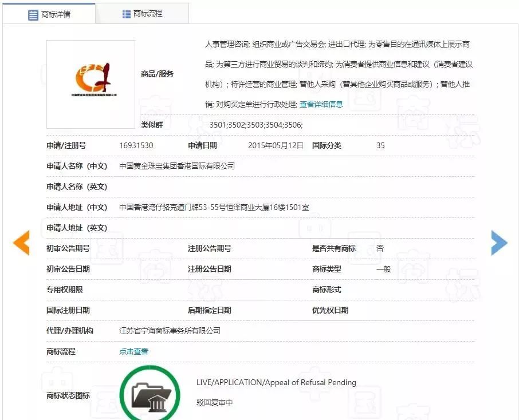The height and width of the screenshot is (420, 519).
Task: Select similar group codes 3501;3502;3503;3504;3506;
Action: point(256,125)
